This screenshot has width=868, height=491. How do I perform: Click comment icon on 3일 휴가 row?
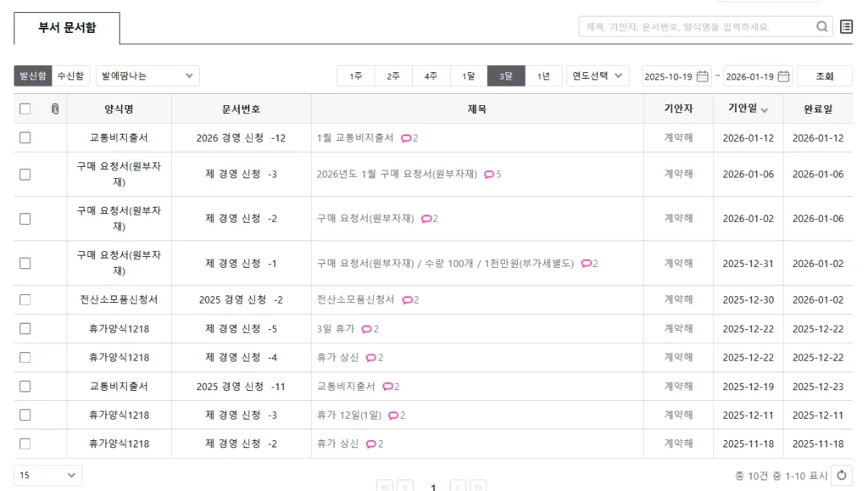pyautogui.click(x=366, y=329)
